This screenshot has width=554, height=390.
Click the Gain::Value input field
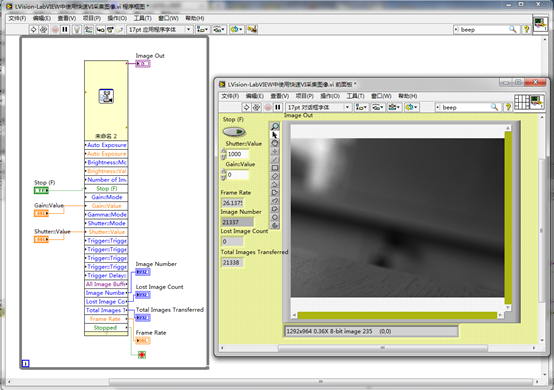[237, 175]
